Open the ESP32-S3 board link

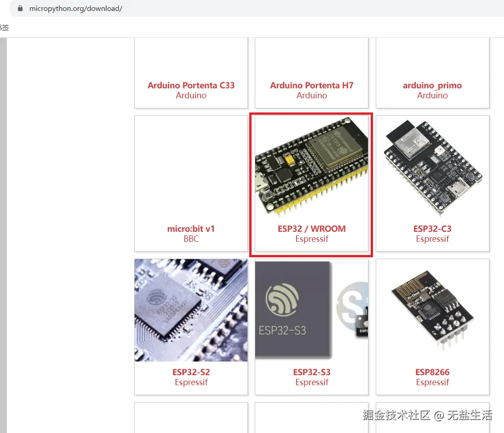point(311,372)
